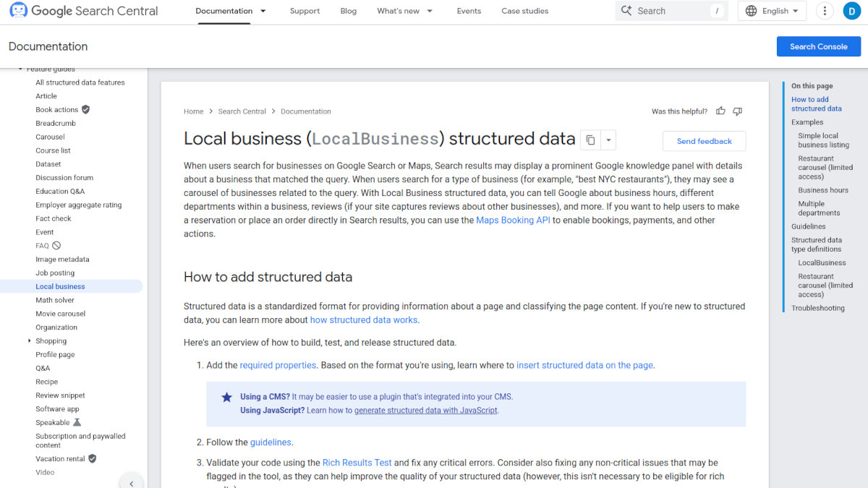Screen dimensions: 868x488
Task: Select Carousel in the sidebar
Action: coord(50,137)
